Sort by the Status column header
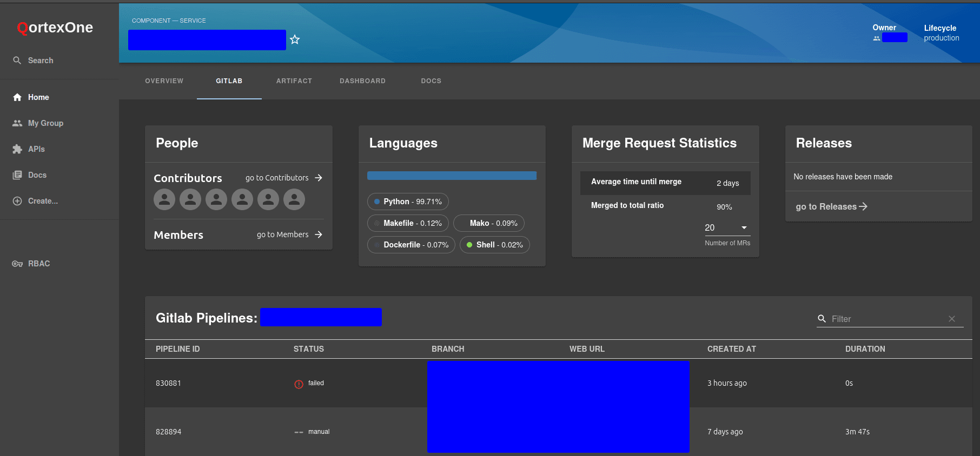This screenshot has width=980, height=456. pos(309,349)
